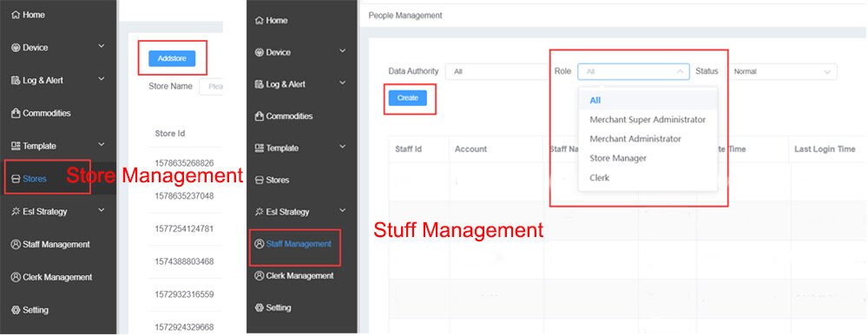Click the Device icon in the right sidebar
Image resolution: width=868 pixels, height=336 pixels.
point(259,53)
